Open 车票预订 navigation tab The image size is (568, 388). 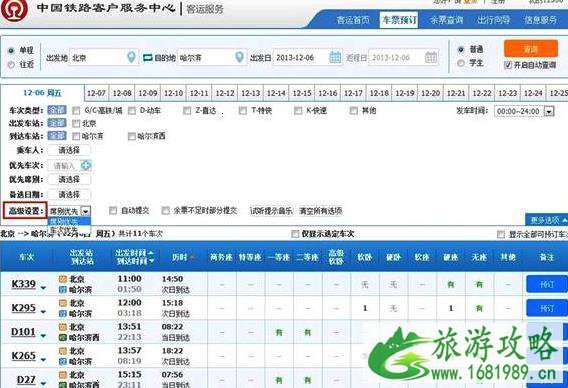coord(399,20)
